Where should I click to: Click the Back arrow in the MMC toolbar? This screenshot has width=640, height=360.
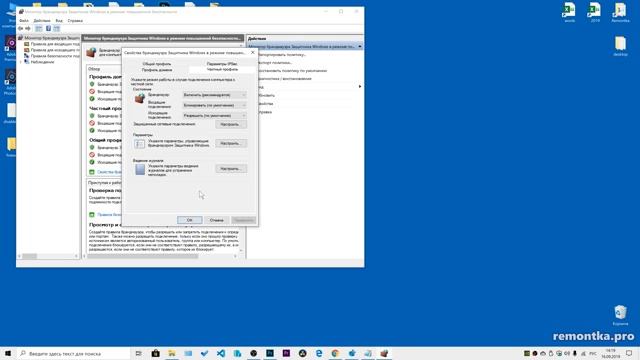pyautogui.click(x=20, y=29)
